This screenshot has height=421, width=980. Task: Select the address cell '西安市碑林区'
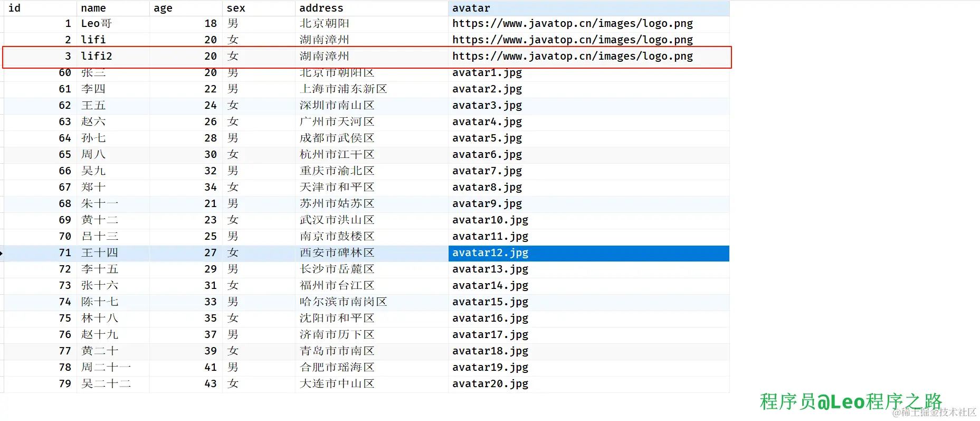pyautogui.click(x=372, y=253)
